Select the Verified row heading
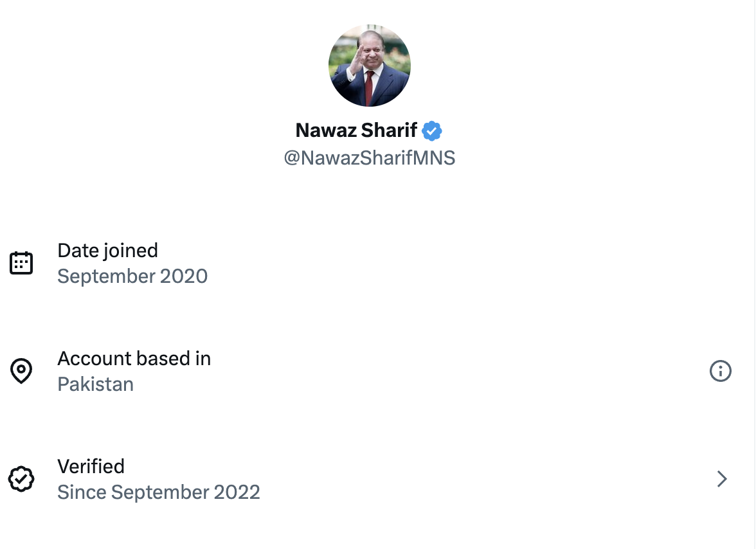The height and width of the screenshot is (549, 756). point(91,466)
